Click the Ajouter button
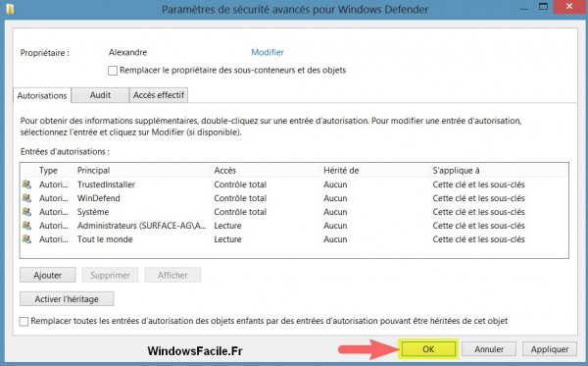Screen dimensions: 588x366 [48, 275]
